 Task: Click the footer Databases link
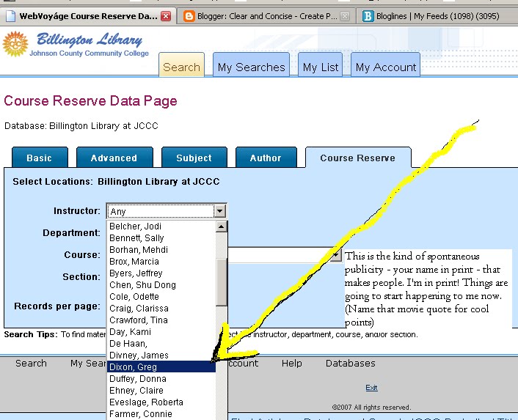click(x=351, y=364)
